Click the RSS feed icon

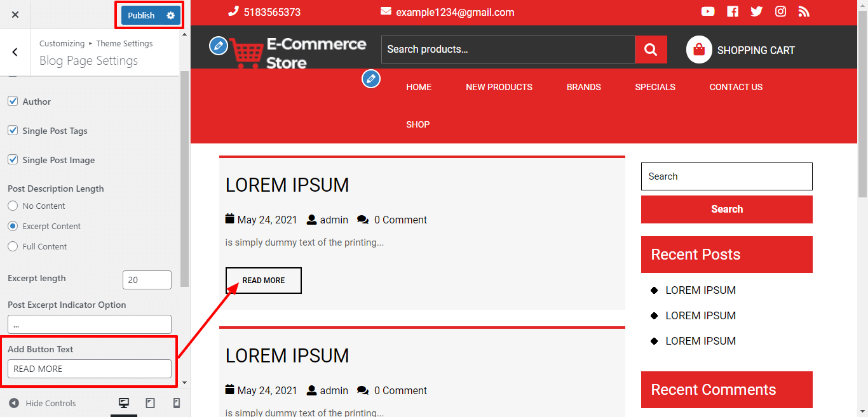pyautogui.click(x=804, y=11)
